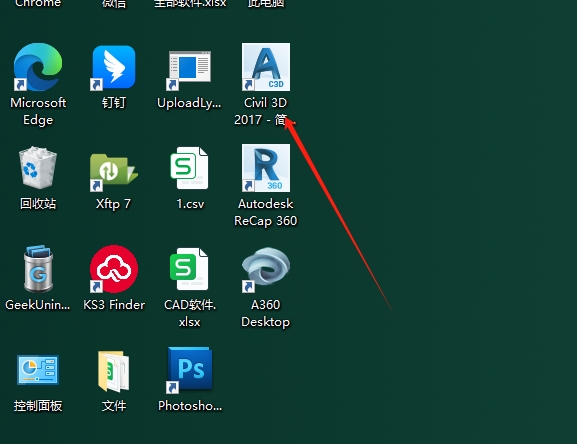The height and width of the screenshot is (444, 577).
Task: Open the Autodesk ReCap 360 shortcut
Action: [x=266, y=168]
